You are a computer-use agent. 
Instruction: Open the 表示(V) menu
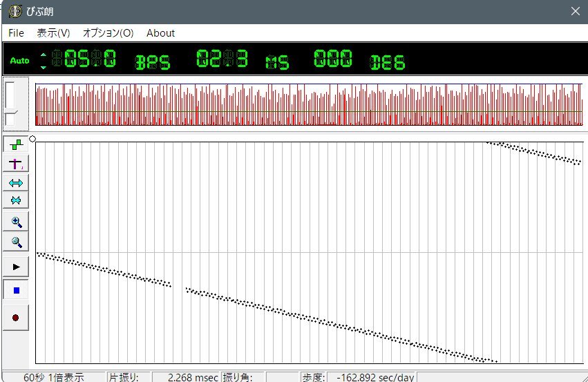(53, 33)
